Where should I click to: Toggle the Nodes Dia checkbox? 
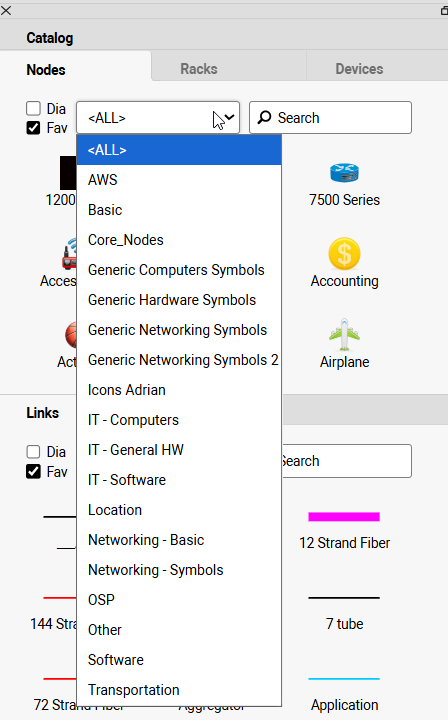33,109
